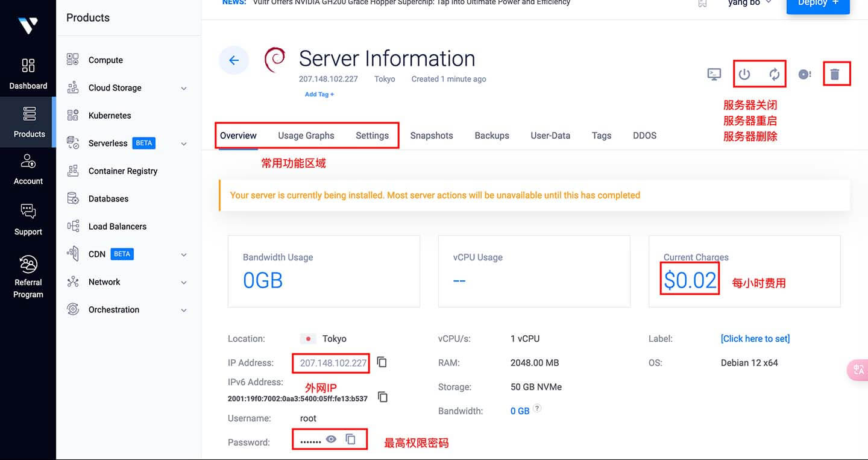Click the reinstall disc icon
Viewport: 868px width, 460px height.
805,74
